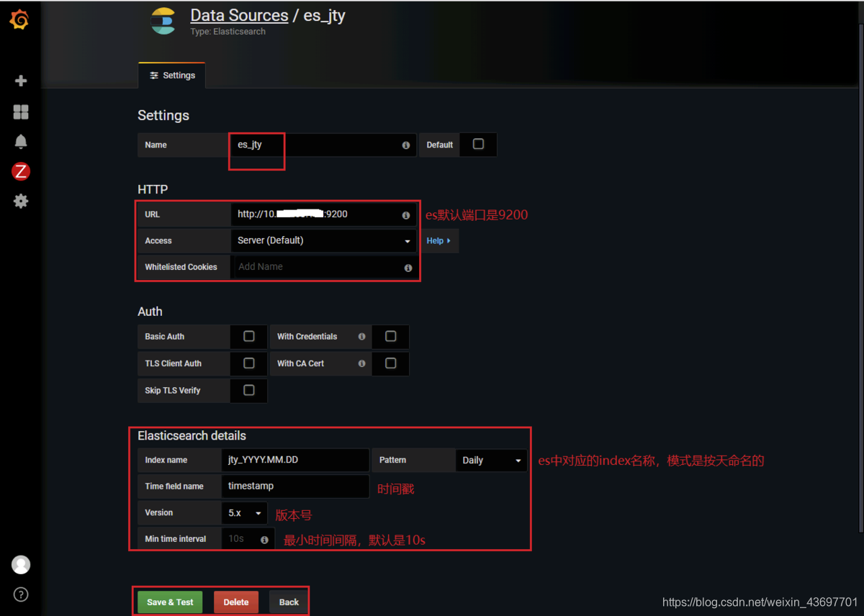Image resolution: width=864 pixels, height=616 pixels.
Task: Expand the Access Help section
Action: 438,241
